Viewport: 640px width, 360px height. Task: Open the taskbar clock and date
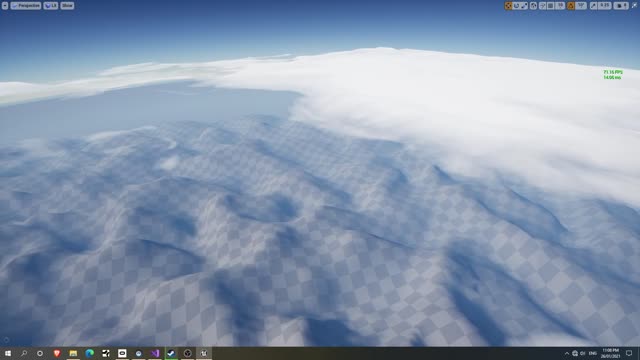tap(611, 353)
